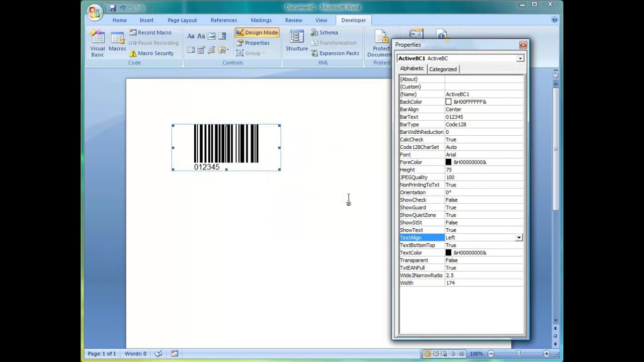Open the Review tab
This screenshot has width=644, height=362.
click(294, 20)
